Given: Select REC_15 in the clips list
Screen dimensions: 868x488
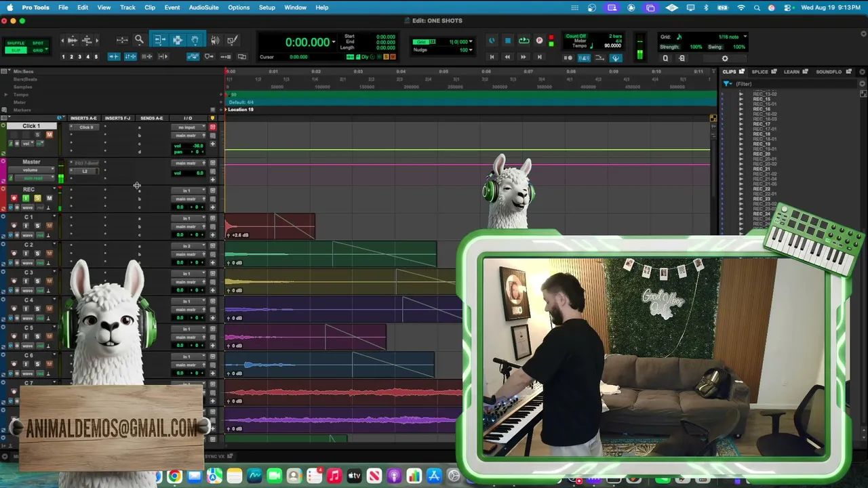Looking at the screenshot, I should click(x=762, y=99).
